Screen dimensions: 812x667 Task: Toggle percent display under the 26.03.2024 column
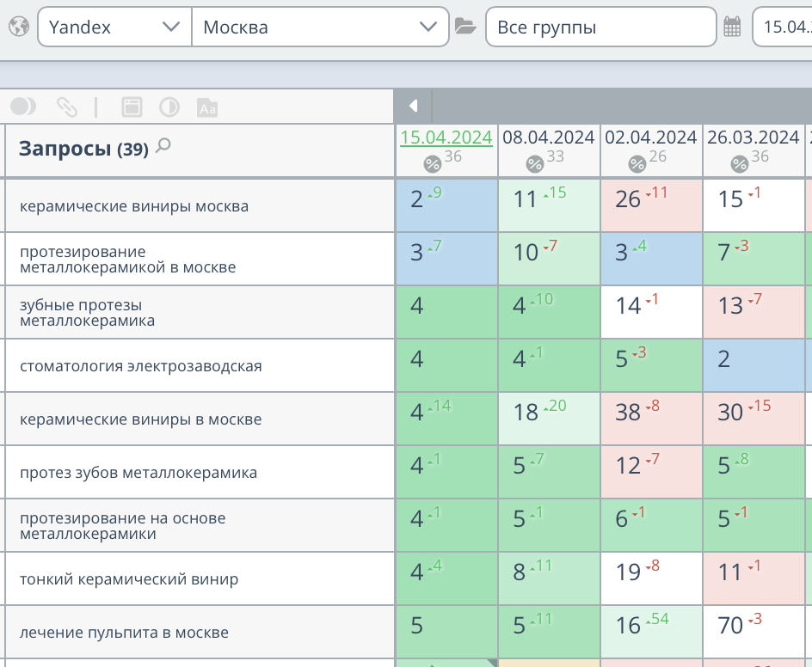pyautogui.click(x=738, y=163)
